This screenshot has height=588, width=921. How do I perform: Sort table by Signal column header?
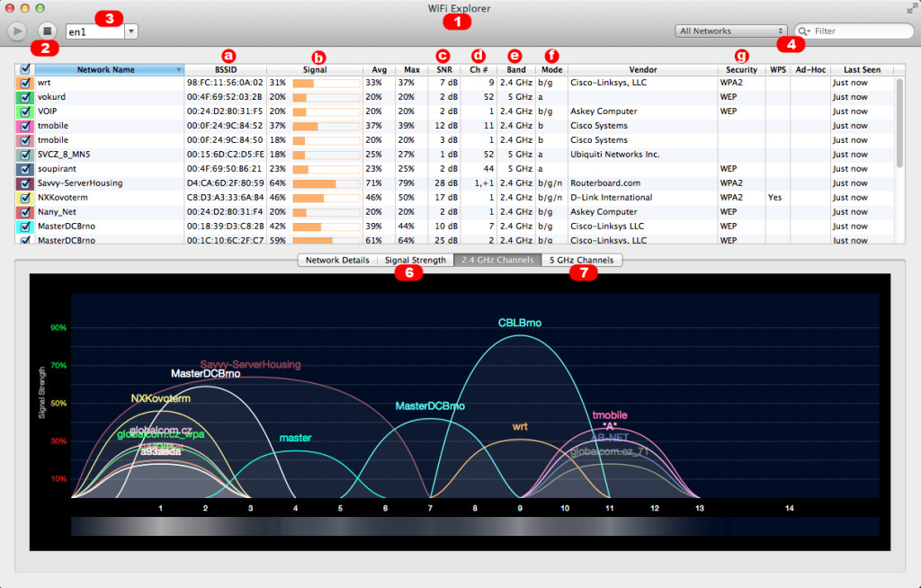pyautogui.click(x=314, y=69)
